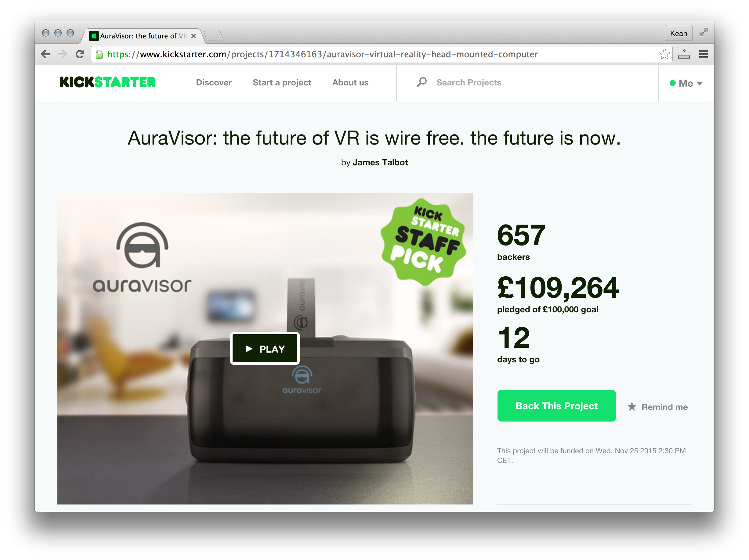
Task: Go to Start a project
Action: coord(282,83)
